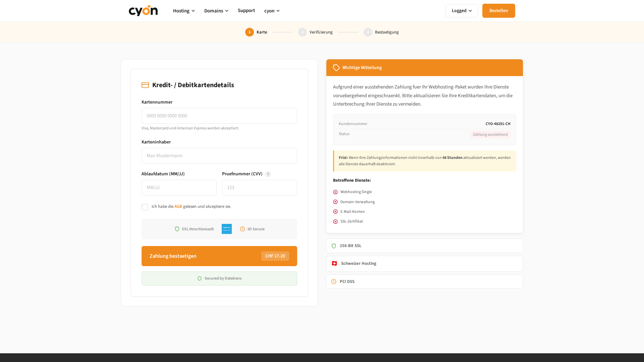Click Zahlung bestaetigen button
Viewport: 644px width, 362px height.
[219, 256]
